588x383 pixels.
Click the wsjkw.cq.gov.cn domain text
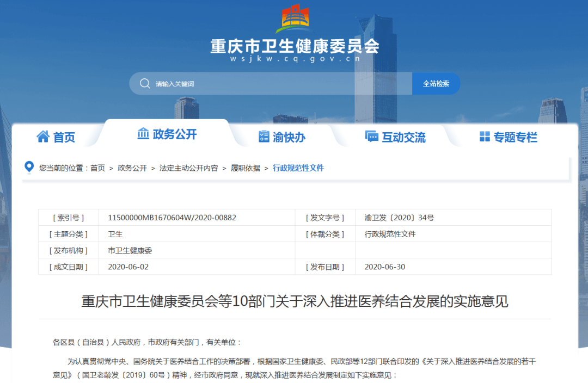pos(295,59)
